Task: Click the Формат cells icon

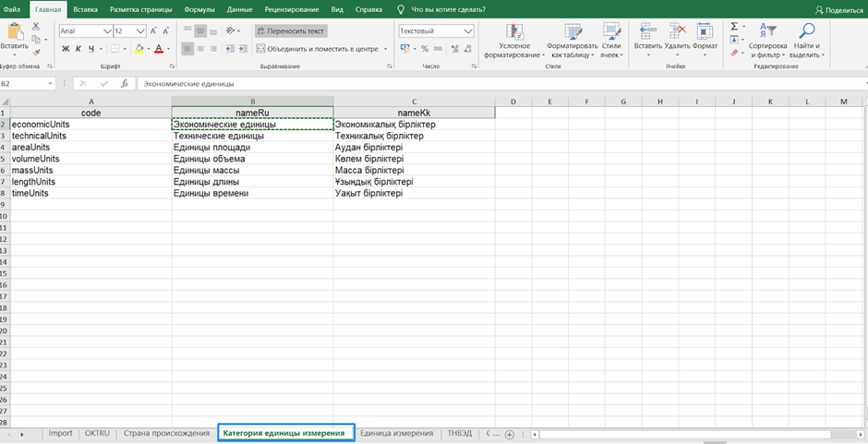Action: point(705,31)
